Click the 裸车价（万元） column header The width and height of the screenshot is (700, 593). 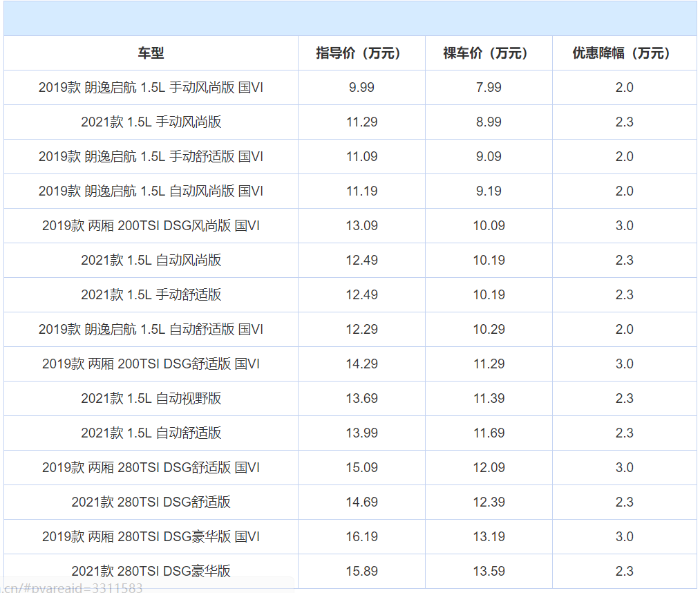point(489,53)
